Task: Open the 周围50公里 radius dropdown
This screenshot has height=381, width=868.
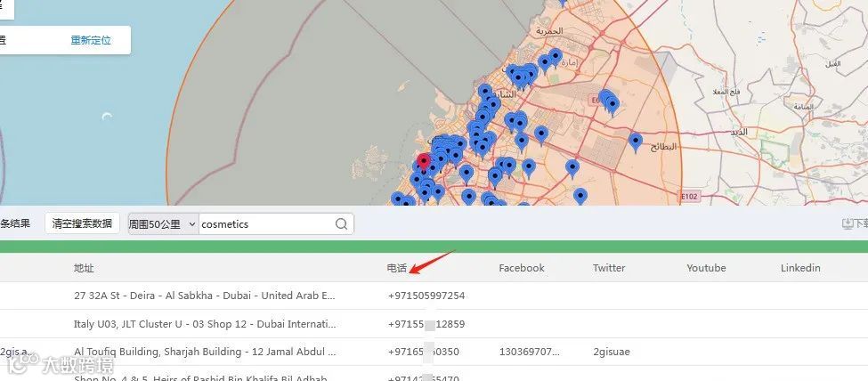Action: [163, 224]
